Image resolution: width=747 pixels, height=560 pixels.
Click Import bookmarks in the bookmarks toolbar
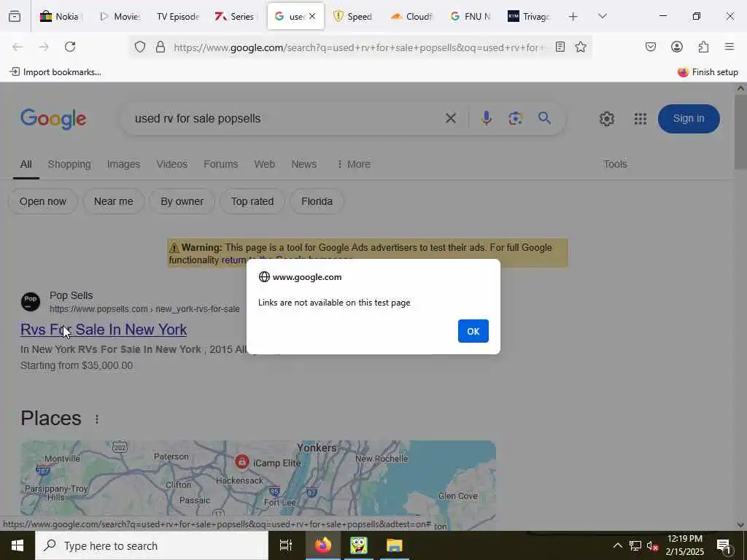pos(55,72)
